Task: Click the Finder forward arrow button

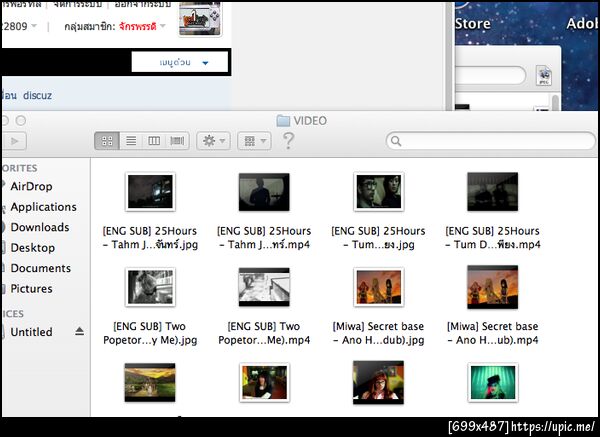Action: point(14,141)
